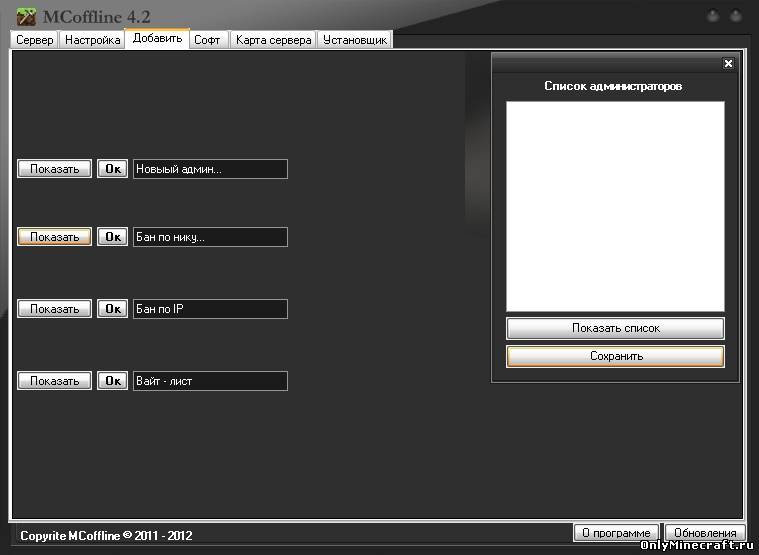Screen dimensions: 759x555
Task: Click Показать beside Бан по нику field
Action: tap(55, 237)
